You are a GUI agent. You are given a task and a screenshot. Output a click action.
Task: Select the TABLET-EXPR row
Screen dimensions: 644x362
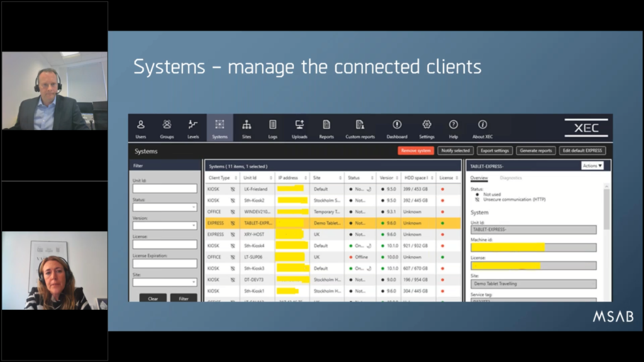click(x=333, y=223)
